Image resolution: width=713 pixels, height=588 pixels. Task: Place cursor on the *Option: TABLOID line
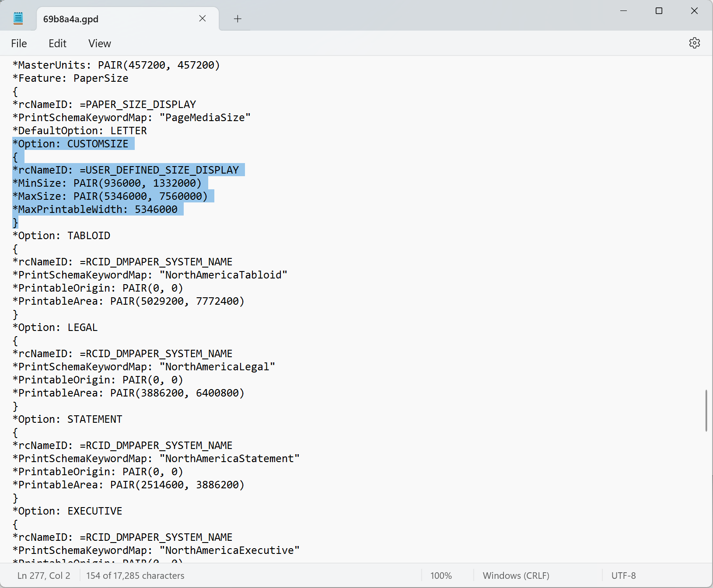(61, 236)
